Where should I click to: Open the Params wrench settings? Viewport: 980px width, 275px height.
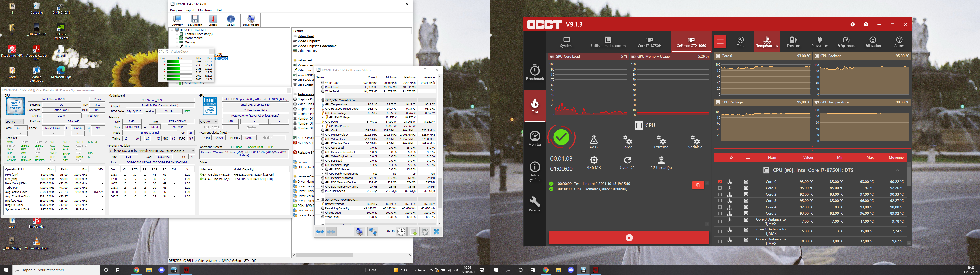click(x=534, y=204)
